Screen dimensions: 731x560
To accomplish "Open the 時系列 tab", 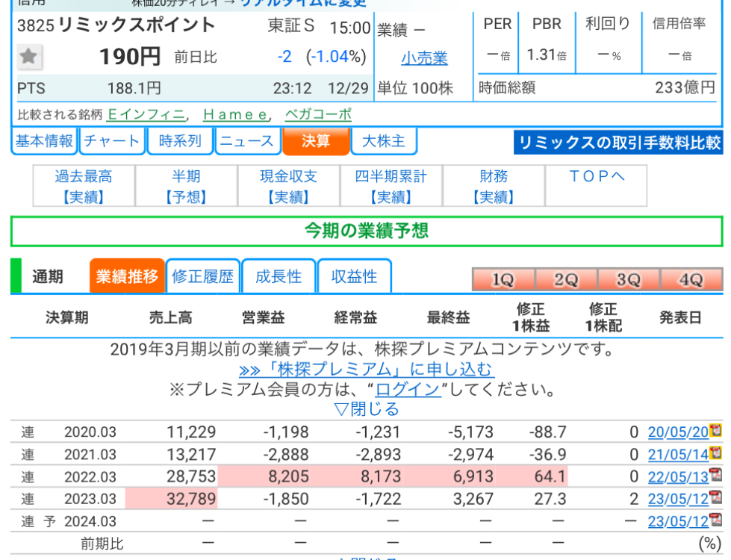I will pos(180,141).
